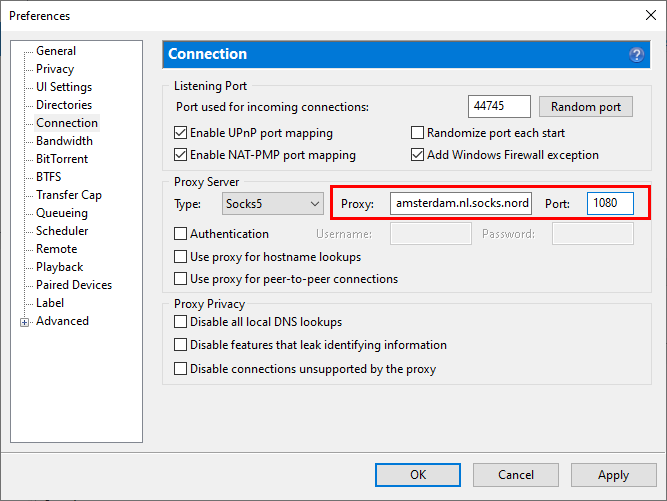Check Use proxy for peer-to-peer connections
This screenshot has height=501, width=667.
(181, 279)
